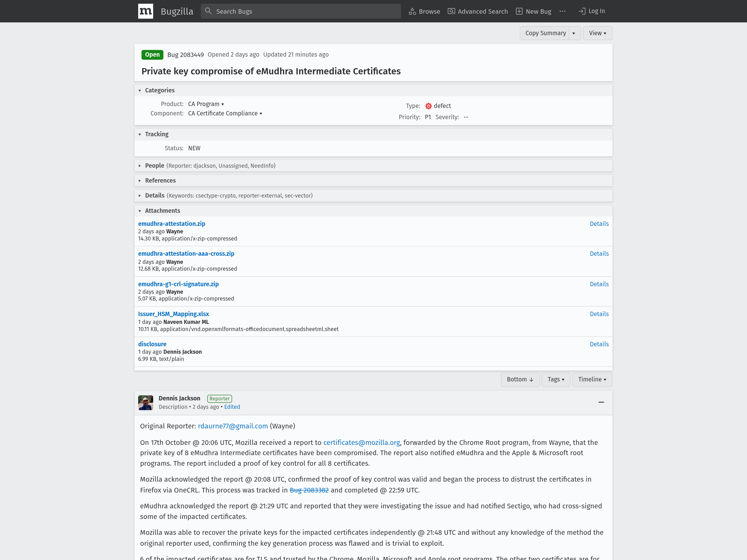Collapse Dennis Jackson's comment with minus icon
The width and height of the screenshot is (747, 560).
coord(601,402)
